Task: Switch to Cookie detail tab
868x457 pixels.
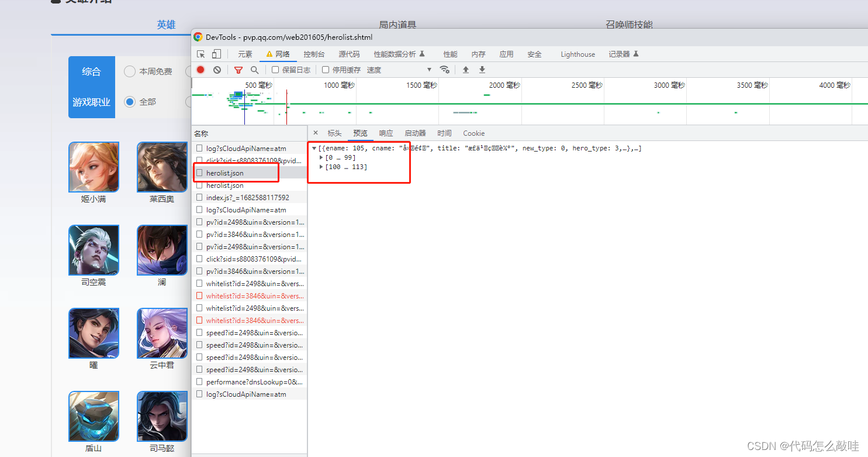Action: (x=473, y=133)
